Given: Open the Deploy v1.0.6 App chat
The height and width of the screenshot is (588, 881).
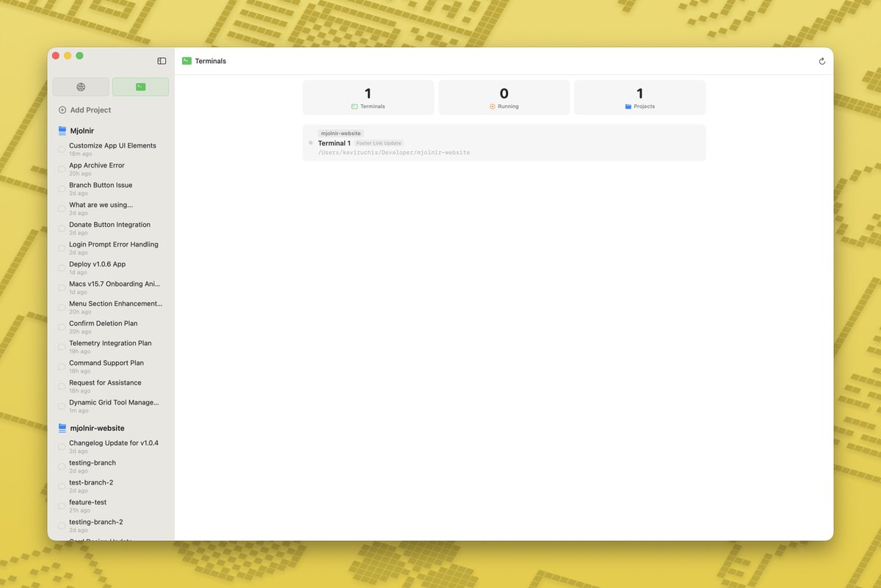Looking at the screenshot, I should click(x=112, y=268).
